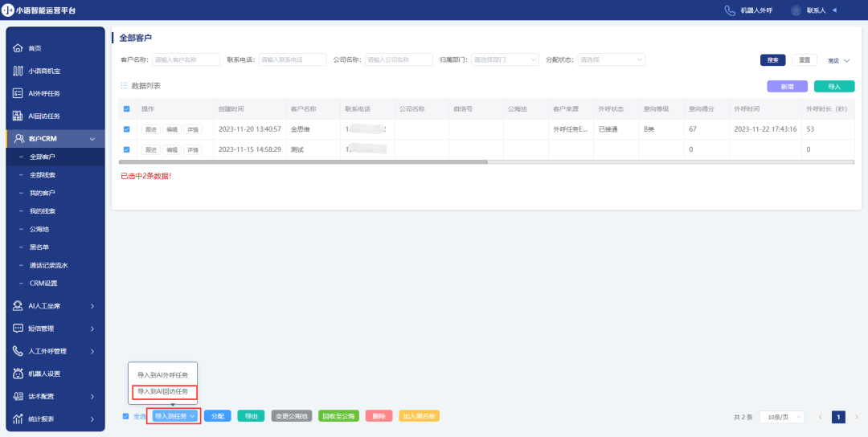Click the 公司名称 search input field
This screenshot has width=868, height=437.
click(399, 59)
